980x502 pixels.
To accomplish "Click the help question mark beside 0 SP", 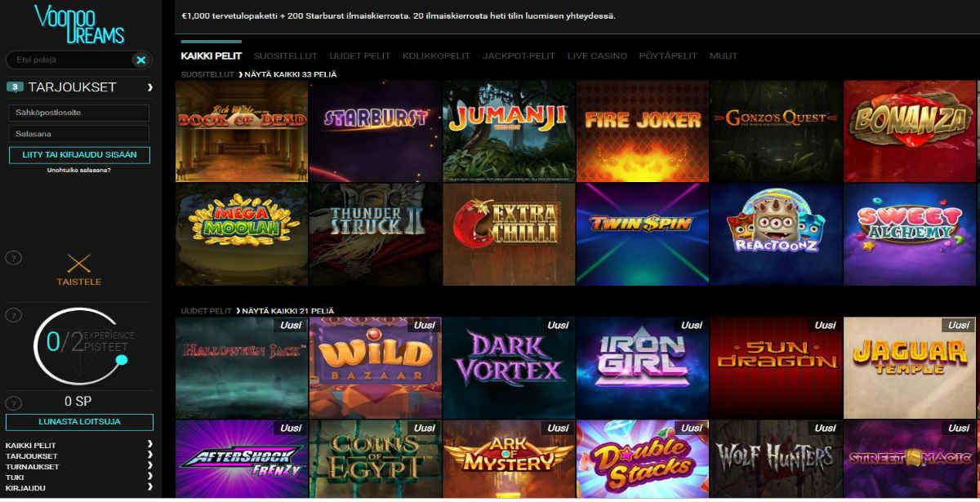I will pos(13,402).
